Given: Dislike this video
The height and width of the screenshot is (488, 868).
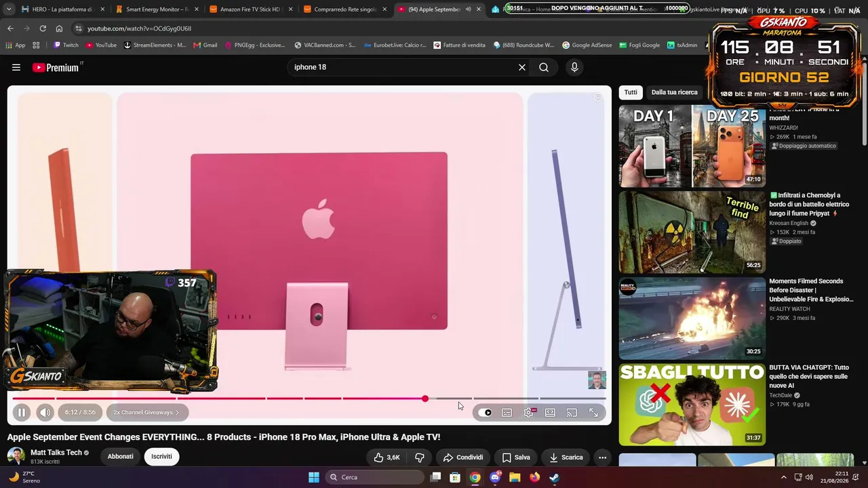Looking at the screenshot, I should [420, 457].
